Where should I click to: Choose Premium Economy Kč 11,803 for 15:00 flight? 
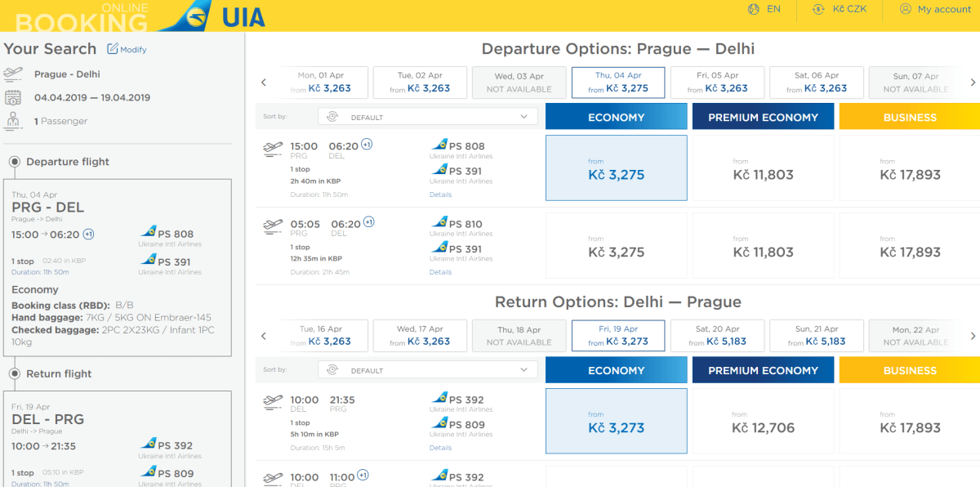point(763,168)
